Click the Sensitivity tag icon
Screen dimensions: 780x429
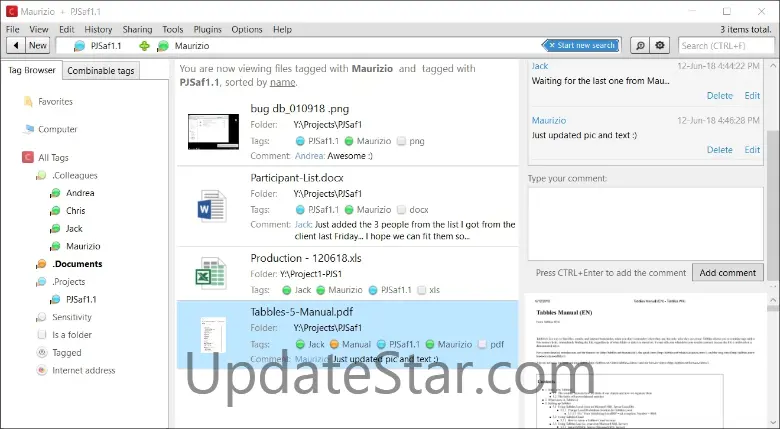pos(41,317)
